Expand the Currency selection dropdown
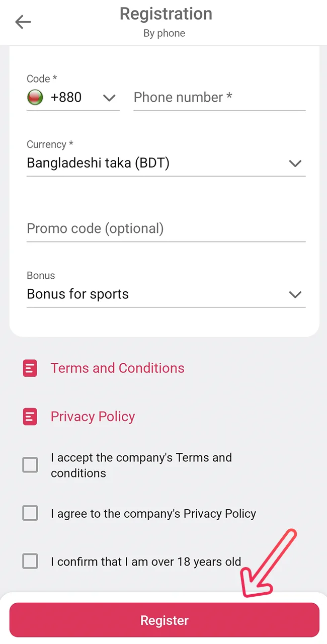The image size is (327, 644). pyautogui.click(x=166, y=163)
